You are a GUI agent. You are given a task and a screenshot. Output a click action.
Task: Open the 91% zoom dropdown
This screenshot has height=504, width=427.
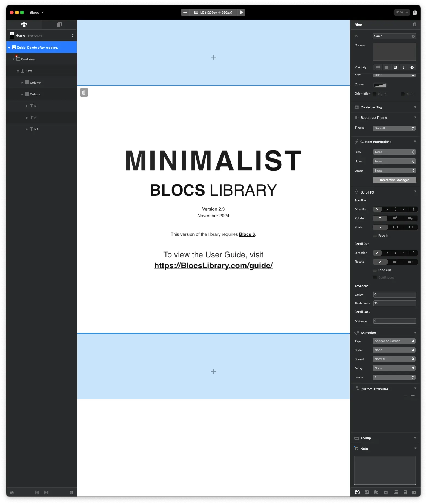[x=402, y=13]
